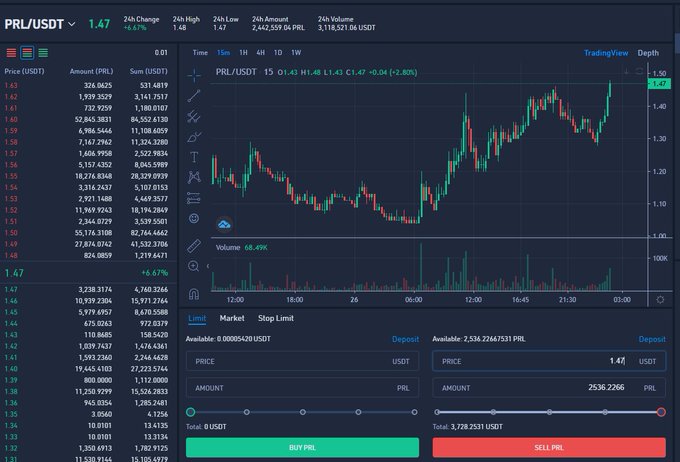Focus the buy PRICE input field
Screen dimensions: 680x462
pos(302,361)
